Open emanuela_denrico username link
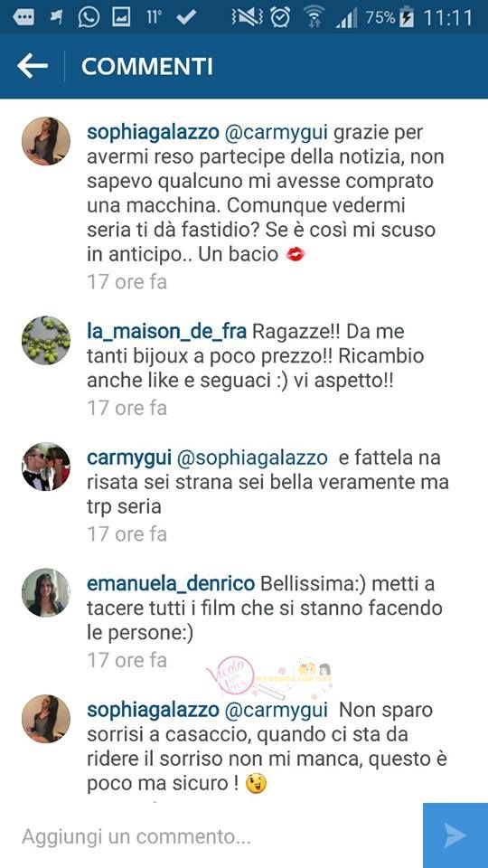The width and height of the screenshot is (488, 868). tap(171, 584)
